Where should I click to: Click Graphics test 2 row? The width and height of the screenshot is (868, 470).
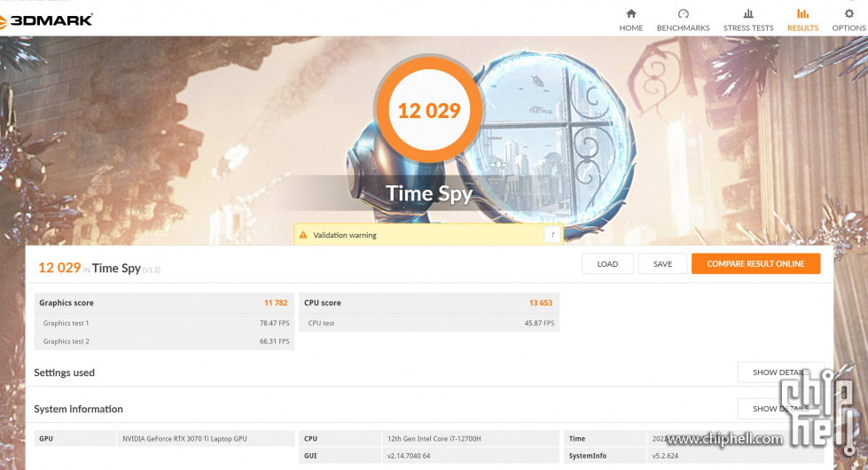pyautogui.click(x=164, y=341)
